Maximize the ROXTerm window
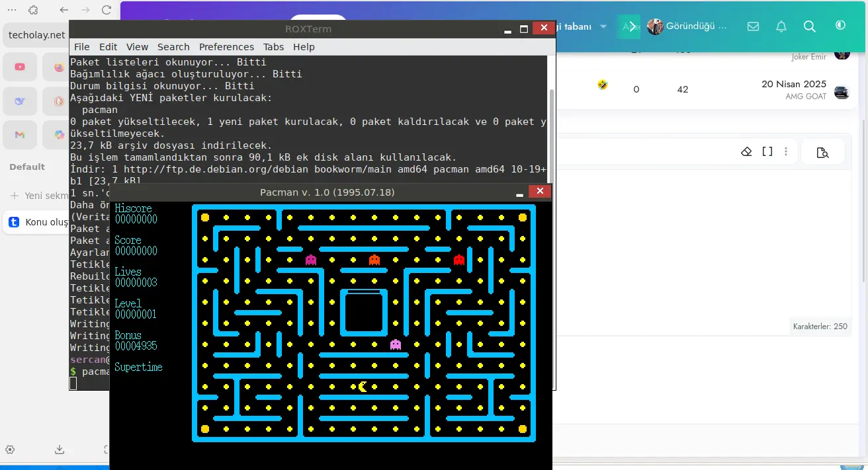 click(524, 28)
